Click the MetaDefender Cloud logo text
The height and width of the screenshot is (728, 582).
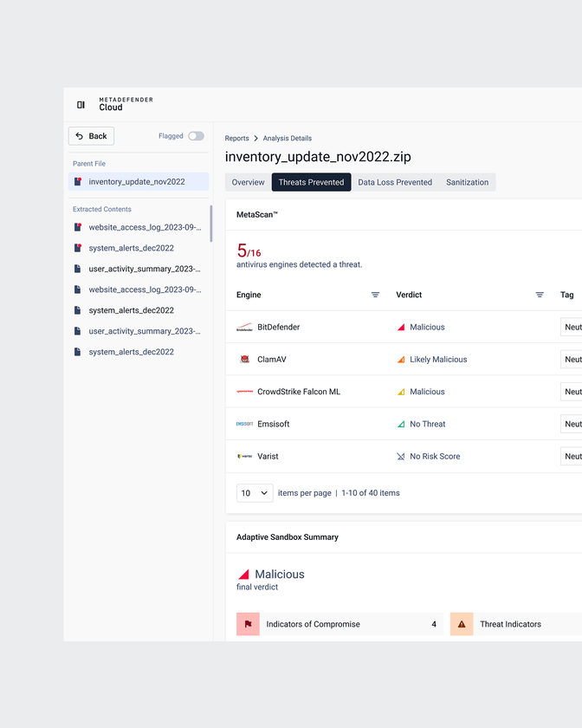click(x=126, y=104)
